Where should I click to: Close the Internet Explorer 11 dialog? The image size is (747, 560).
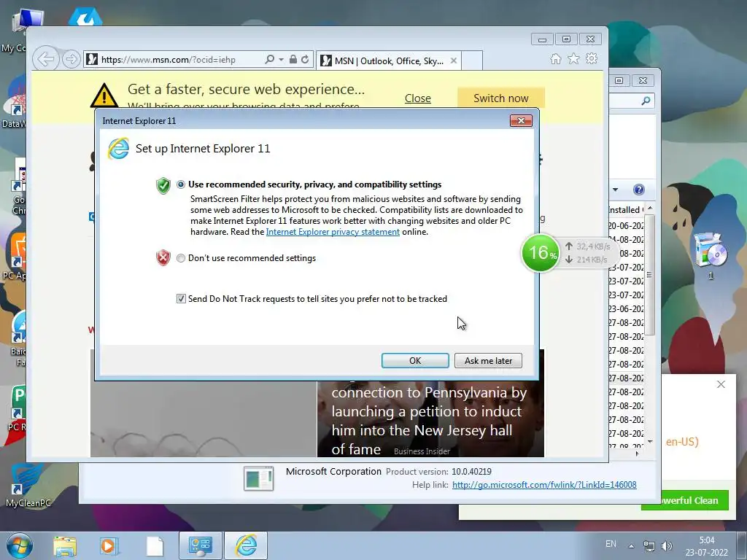pos(521,120)
